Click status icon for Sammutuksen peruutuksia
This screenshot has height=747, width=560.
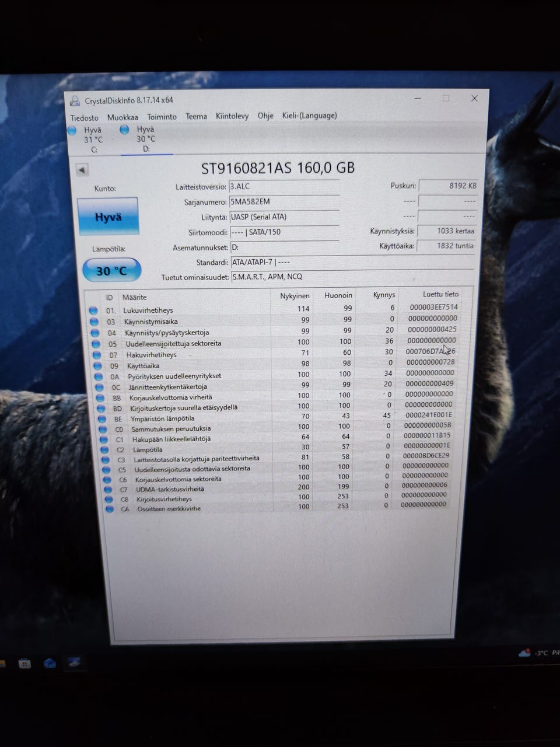(x=103, y=429)
